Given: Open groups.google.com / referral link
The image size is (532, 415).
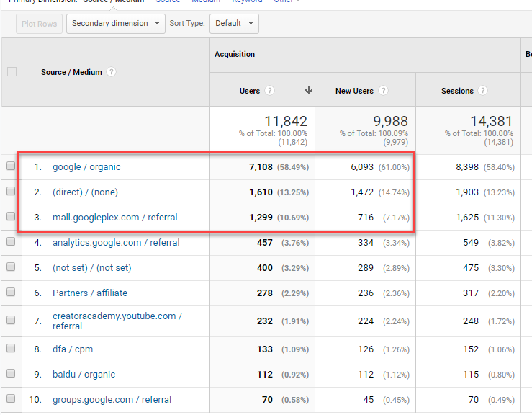Looking at the screenshot, I should [112, 399].
